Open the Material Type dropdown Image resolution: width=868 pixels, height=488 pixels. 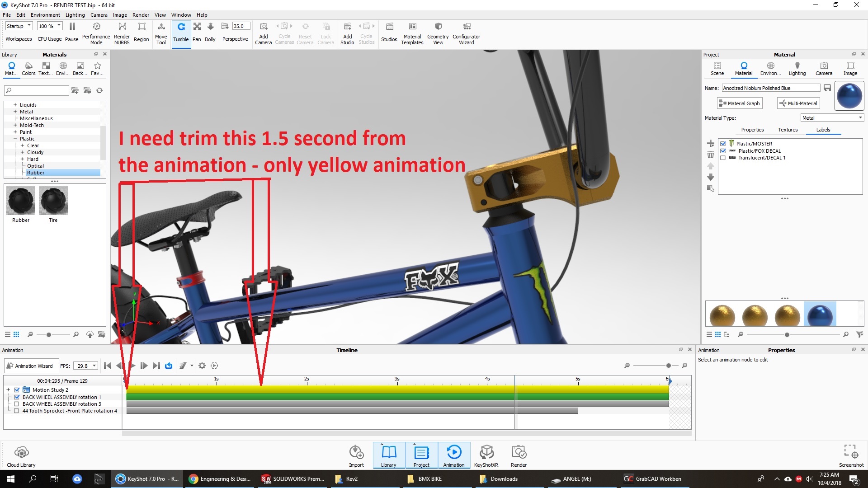point(832,118)
